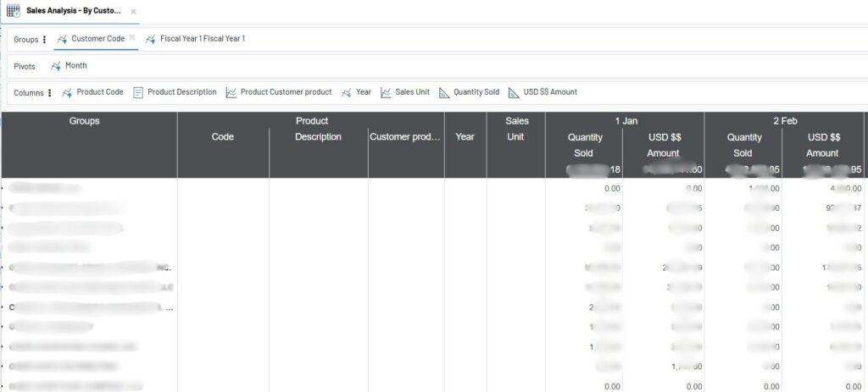Click the Groups table header

tap(85, 120)
